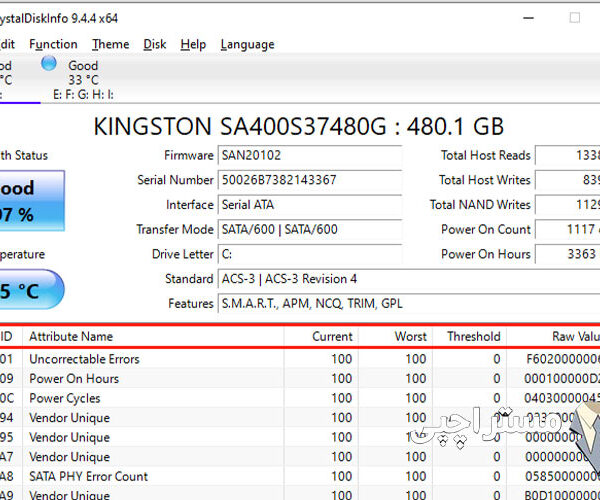The height and width of the screenshot is (500, 600).
Task: Select the Power On Hours attribute row
Action: (300, 379)
